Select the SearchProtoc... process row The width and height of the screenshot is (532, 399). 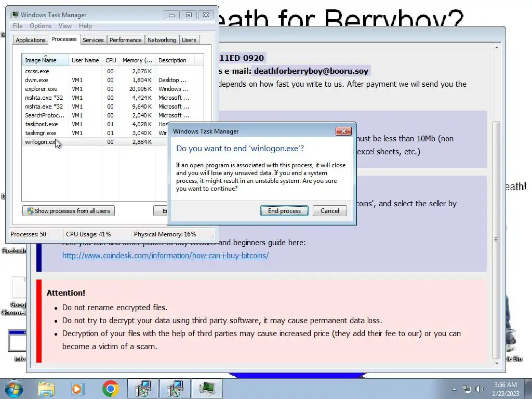coord(113,115)
